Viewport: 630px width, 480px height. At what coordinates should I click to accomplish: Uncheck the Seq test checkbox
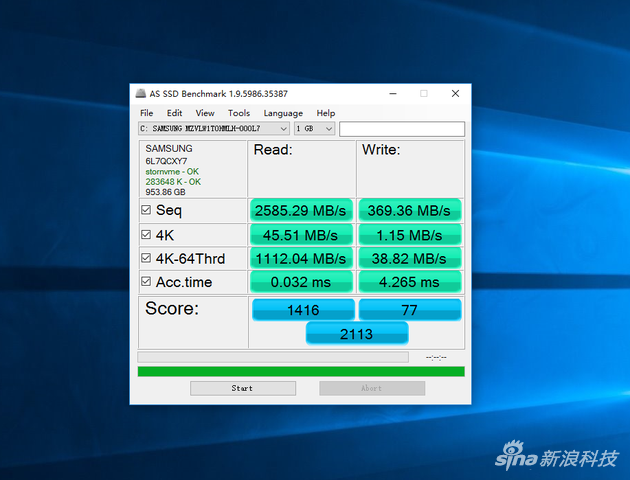[146, 210]
